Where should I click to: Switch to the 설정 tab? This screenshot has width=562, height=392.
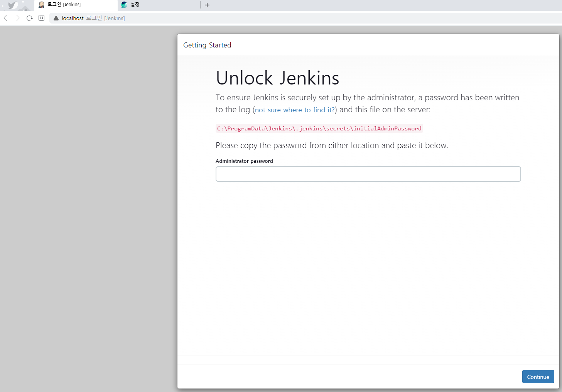(159, 5)
